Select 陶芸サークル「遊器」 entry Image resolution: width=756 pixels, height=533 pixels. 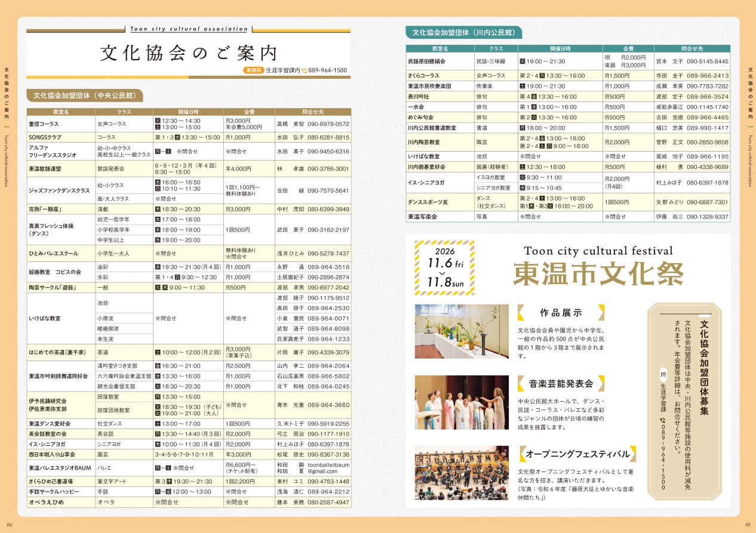tap(54, 288)
